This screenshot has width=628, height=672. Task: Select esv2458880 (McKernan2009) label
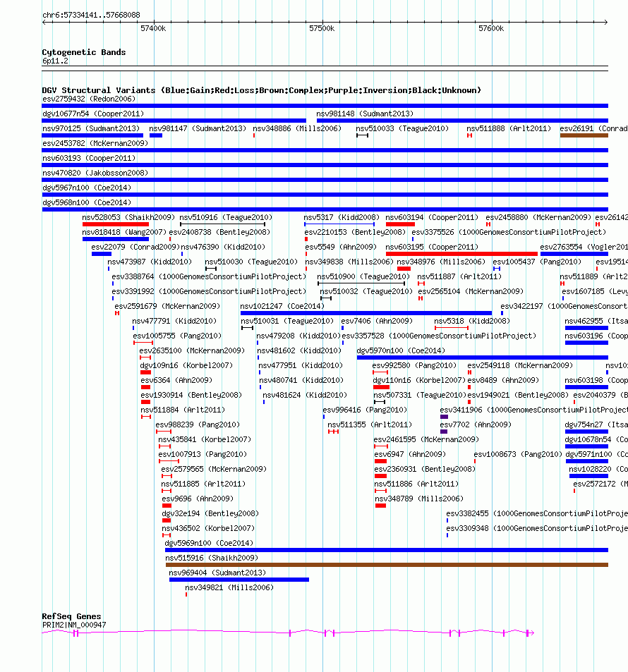click(538, 217)
